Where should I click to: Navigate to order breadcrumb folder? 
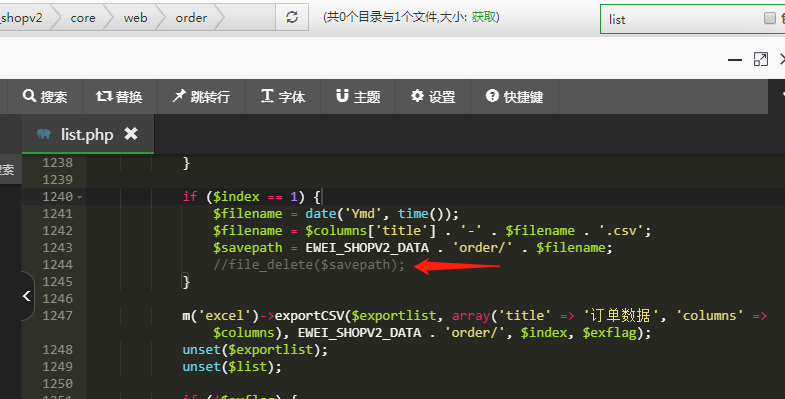pos(191,18)
